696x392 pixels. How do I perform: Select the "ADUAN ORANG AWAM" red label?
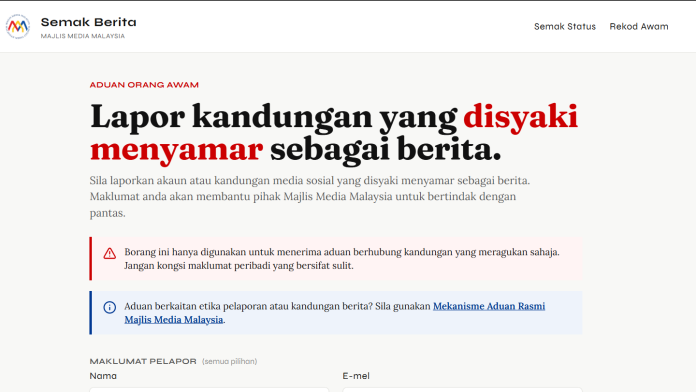[x=144, y=85]
